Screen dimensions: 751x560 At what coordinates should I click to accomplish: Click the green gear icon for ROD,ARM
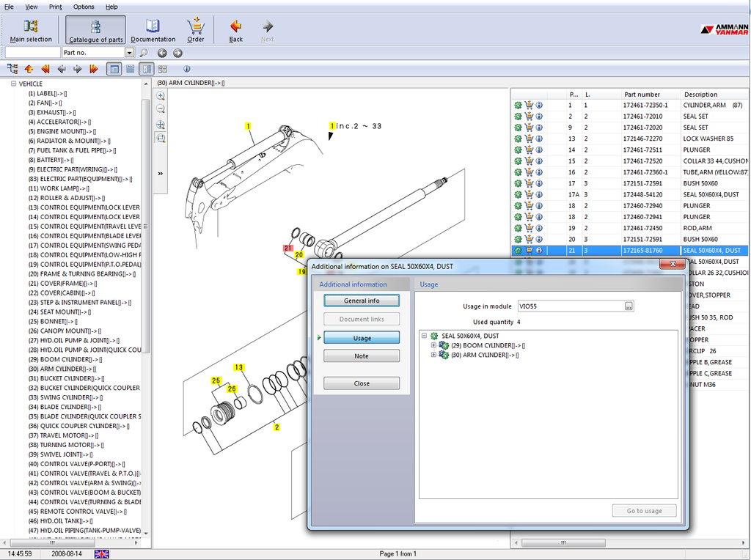518,228
